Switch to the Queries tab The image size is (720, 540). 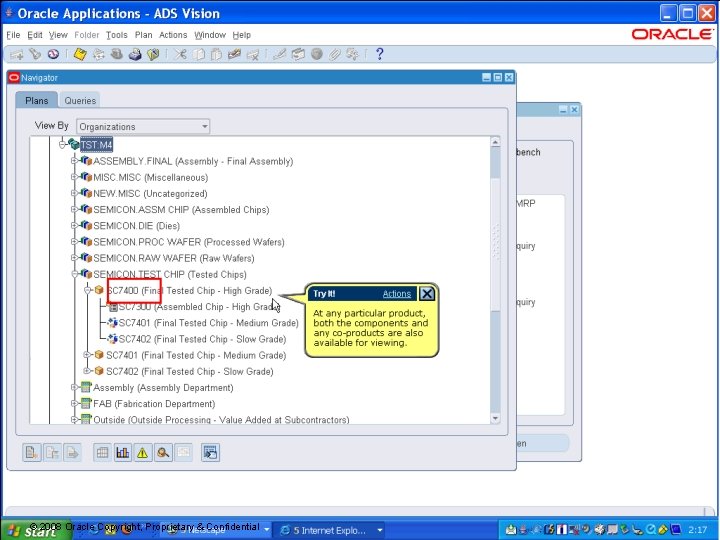[80, 101]
